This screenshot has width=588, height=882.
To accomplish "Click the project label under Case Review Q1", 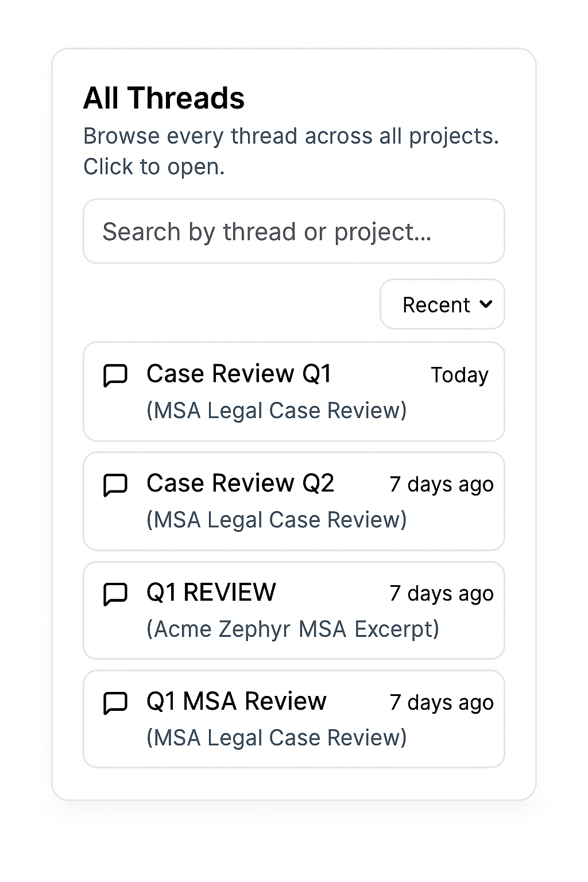I will coord(276,411).
